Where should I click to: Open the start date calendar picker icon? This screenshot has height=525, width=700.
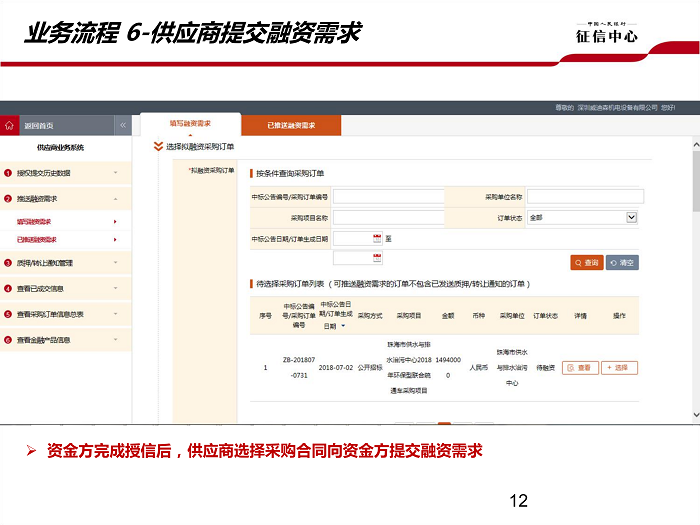(377, 238)
